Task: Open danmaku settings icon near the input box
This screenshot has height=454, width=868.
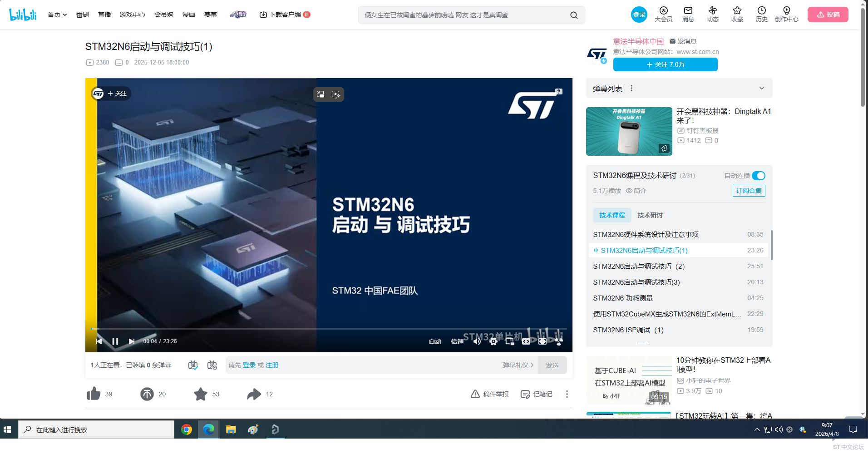Action: coord(212,365)
